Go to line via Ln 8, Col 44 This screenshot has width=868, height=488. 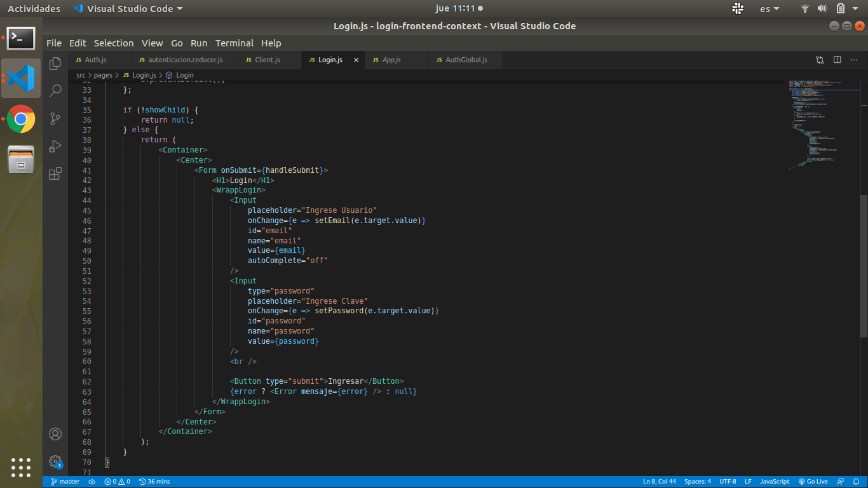click(x=660, y=482)
